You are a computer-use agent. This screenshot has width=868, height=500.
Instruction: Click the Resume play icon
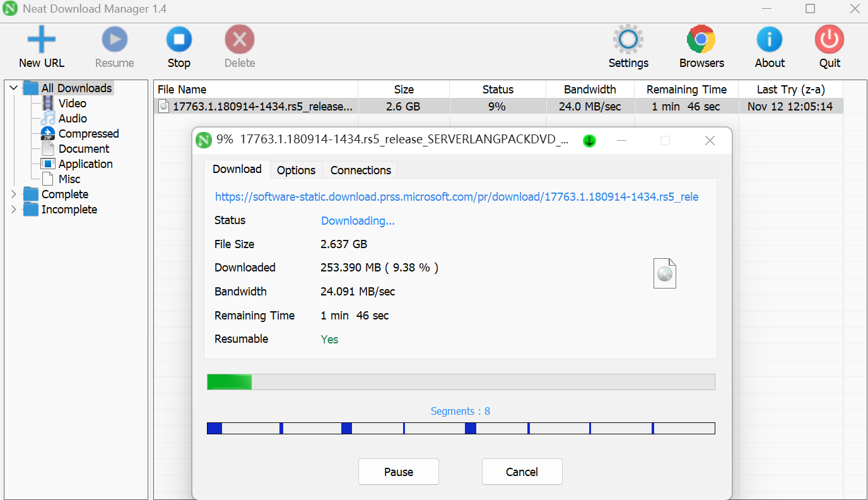(115, 40)
